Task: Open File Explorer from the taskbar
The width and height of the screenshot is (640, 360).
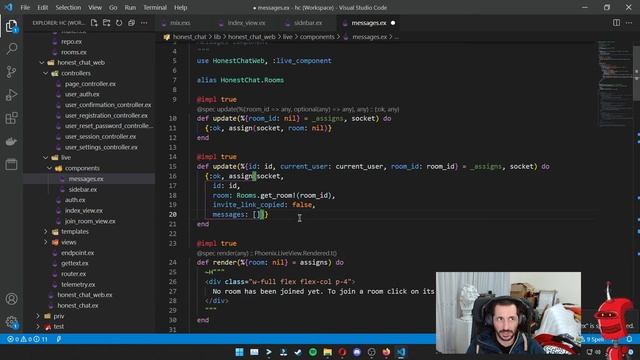Action: 327,352
